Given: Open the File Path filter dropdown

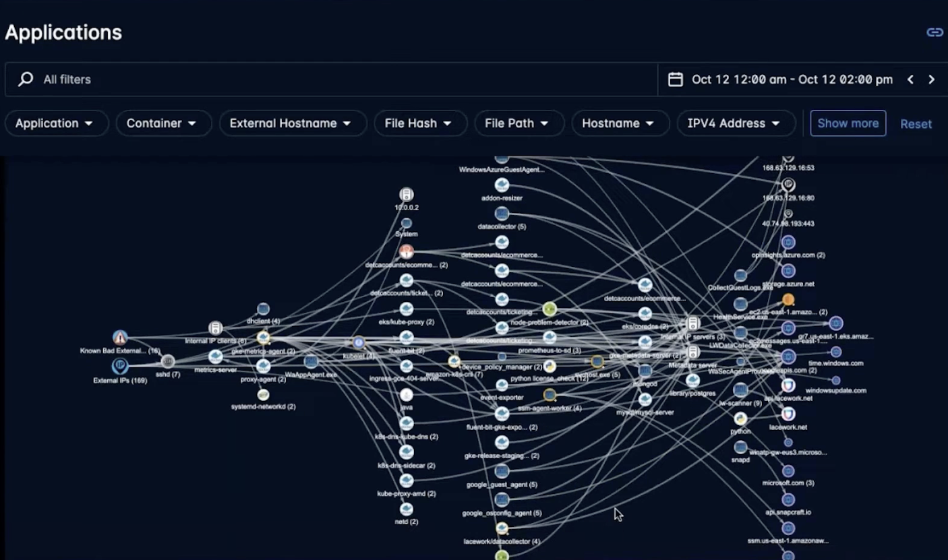Looking at the screenshot, I should [x=519, y=123].
